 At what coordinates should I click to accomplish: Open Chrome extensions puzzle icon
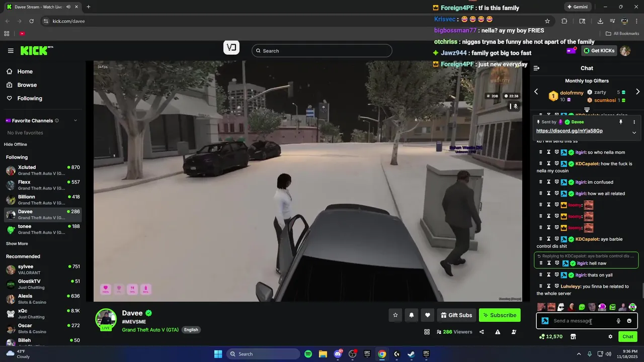click(x=564, y=21)
